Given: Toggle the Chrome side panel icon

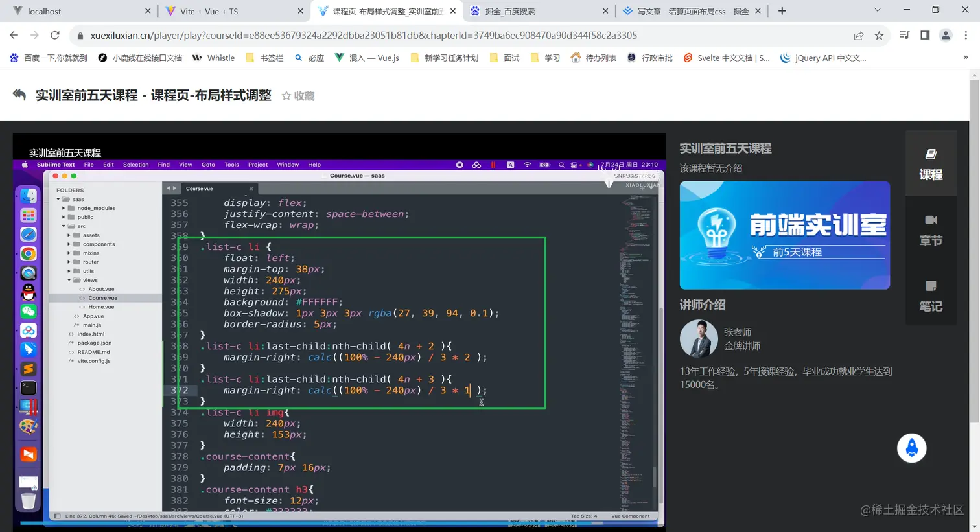Looking at the screenshot, I should click(x=925, y=36).
